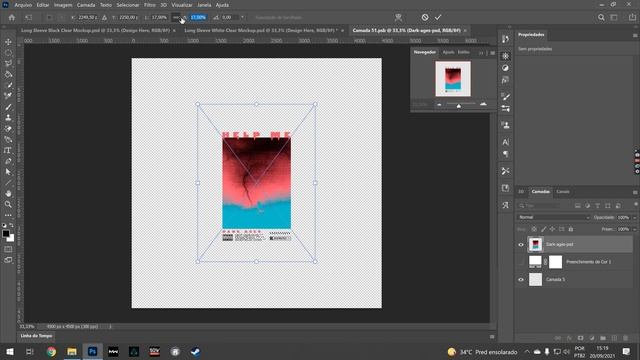Click zoom in button in Navegador
Viewport: 640px width, 360px height.
pyautogui.click(x=483, y=104)
